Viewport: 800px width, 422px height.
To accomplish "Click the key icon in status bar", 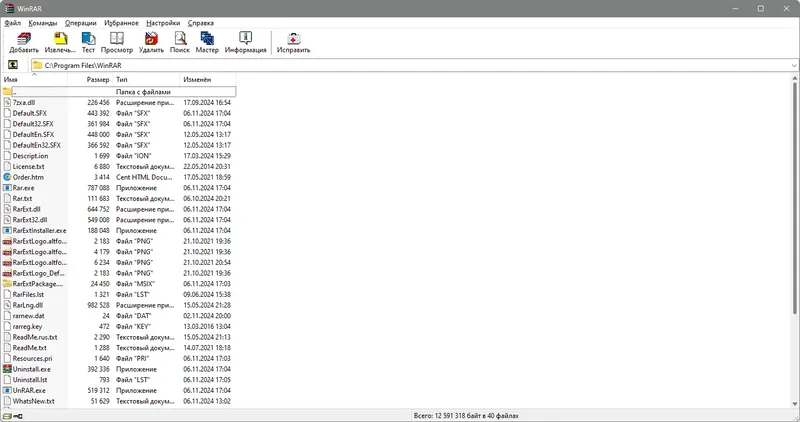I will click(18, 416).
